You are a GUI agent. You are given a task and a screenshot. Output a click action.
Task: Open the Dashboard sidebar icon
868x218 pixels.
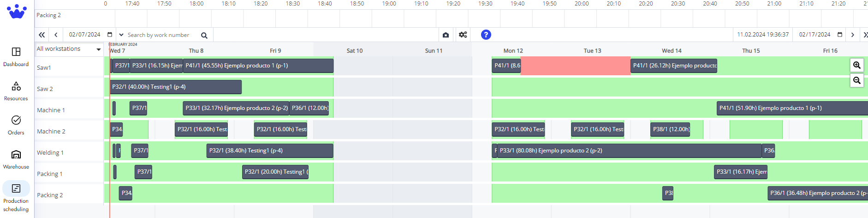(16, 52)
